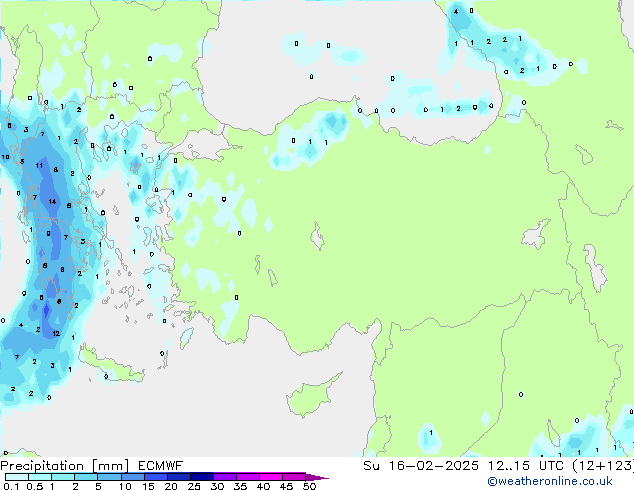
Task: Click the 'Precipitation [mm]' title label
Action: click(x=64, y=466)
